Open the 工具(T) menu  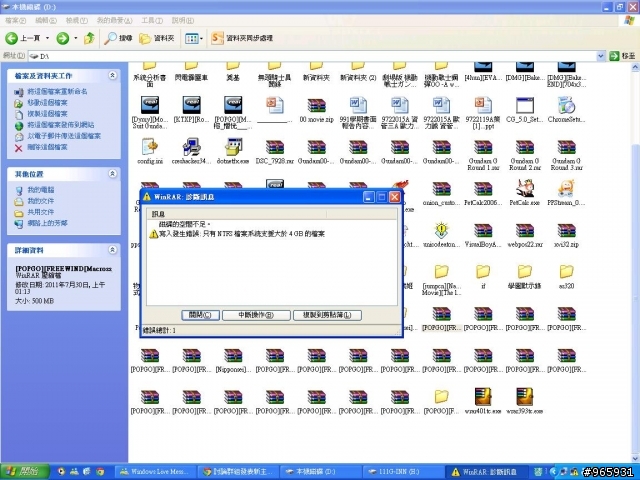(152, 20)
